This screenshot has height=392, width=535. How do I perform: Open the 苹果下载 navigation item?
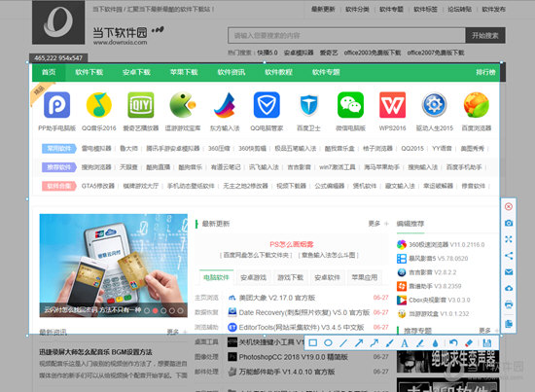(184, 72)
